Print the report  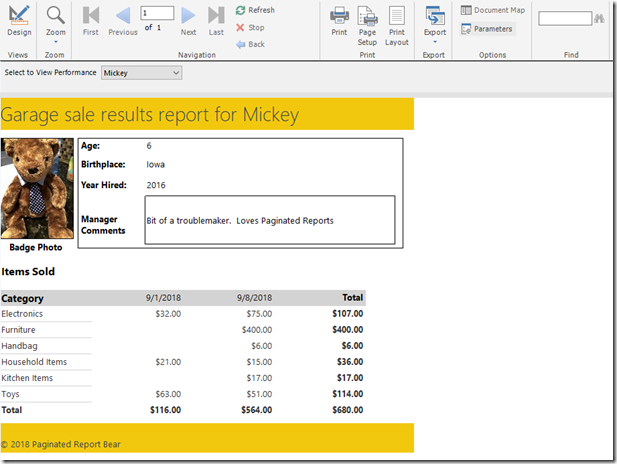(339, 20)
